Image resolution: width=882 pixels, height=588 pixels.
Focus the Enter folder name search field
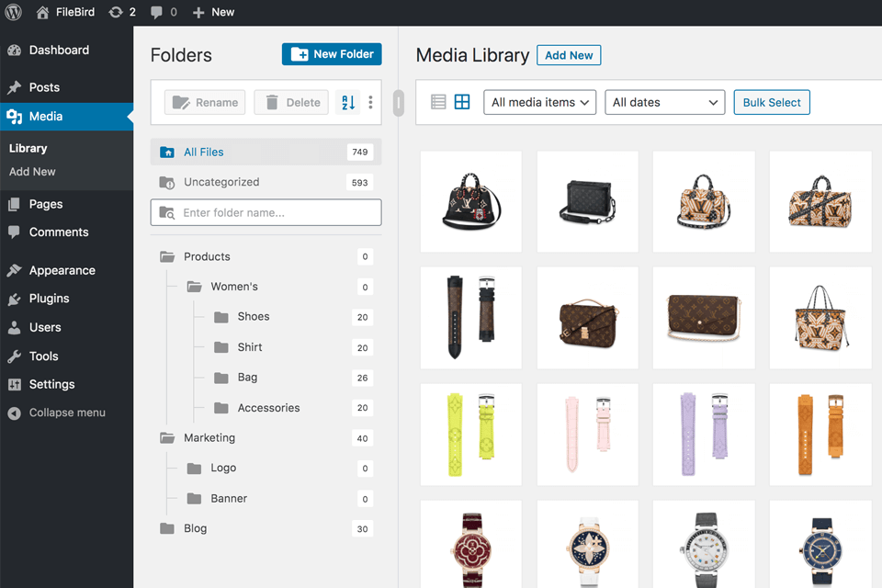coord(266,212)
